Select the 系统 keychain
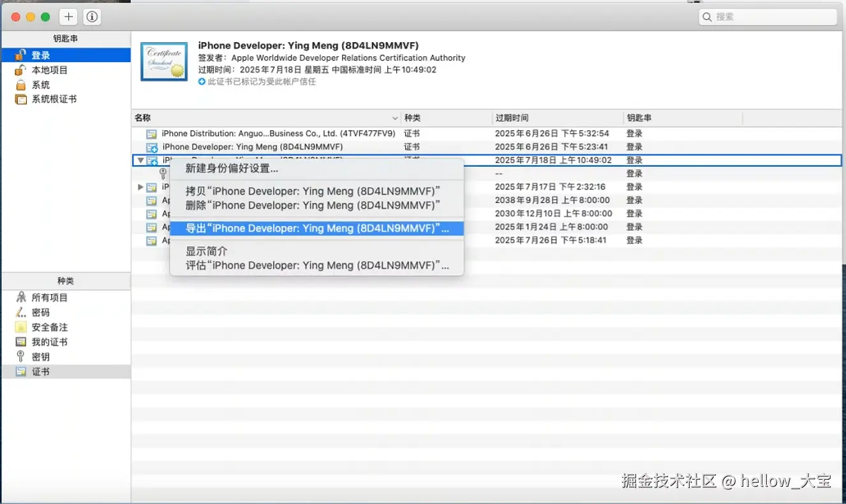846x504 pixels. click(66, 85)
